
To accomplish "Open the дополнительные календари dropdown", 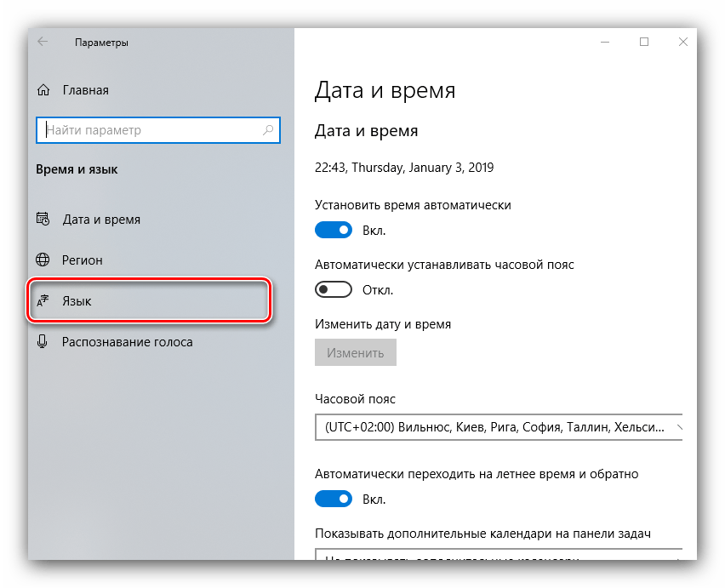I will click(x=499, y=554).
